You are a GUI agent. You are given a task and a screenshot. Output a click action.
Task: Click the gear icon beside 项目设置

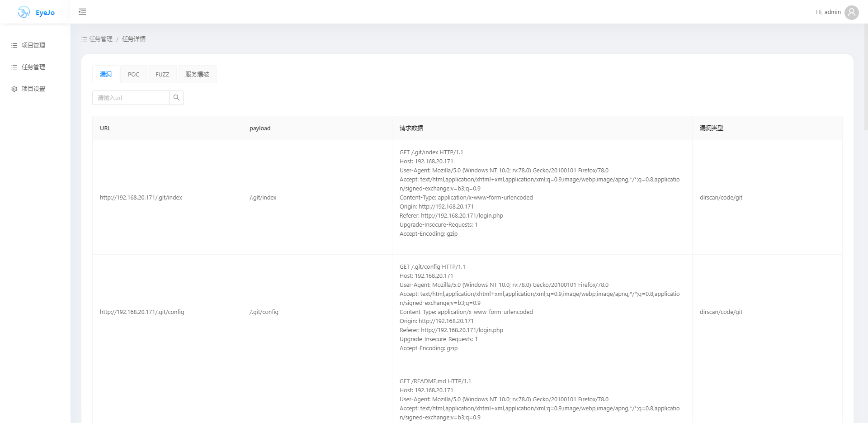click(x=14, y=89)
